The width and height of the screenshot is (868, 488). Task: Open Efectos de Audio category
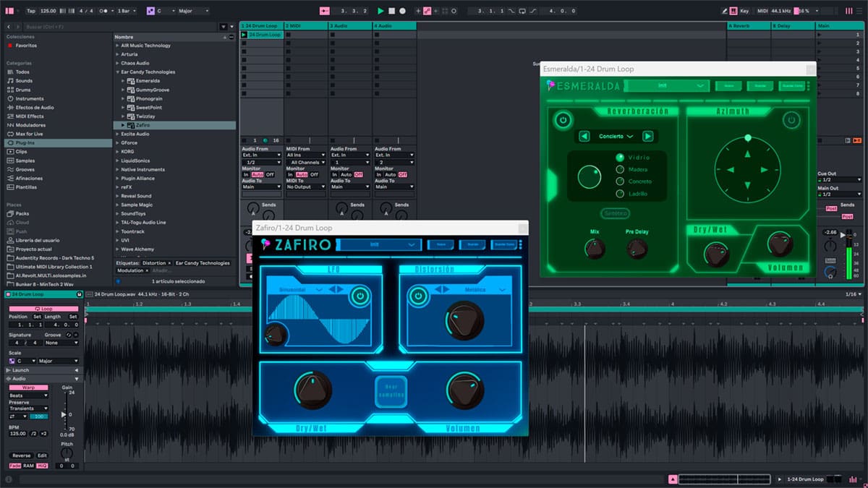34,108
